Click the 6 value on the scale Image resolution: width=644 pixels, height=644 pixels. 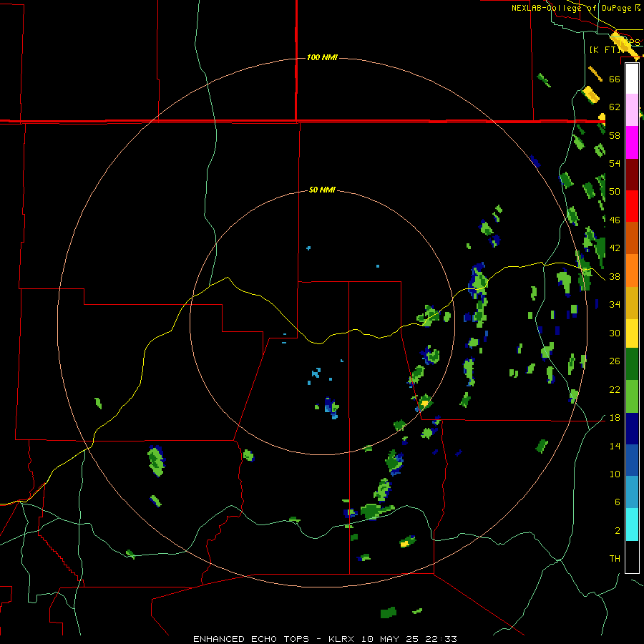[617, 502]
